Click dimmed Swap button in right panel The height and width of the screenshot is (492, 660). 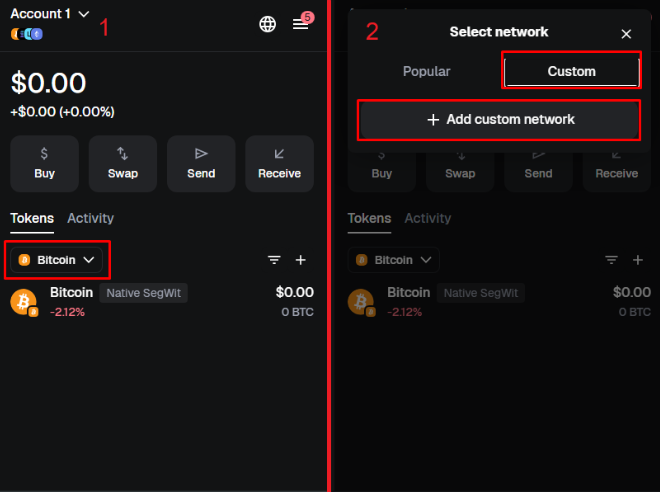click(x=460, y=172)
